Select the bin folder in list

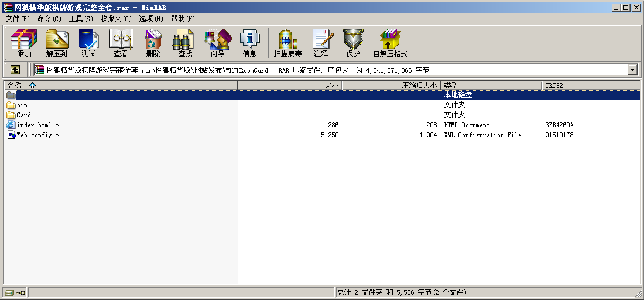point(22,105)
